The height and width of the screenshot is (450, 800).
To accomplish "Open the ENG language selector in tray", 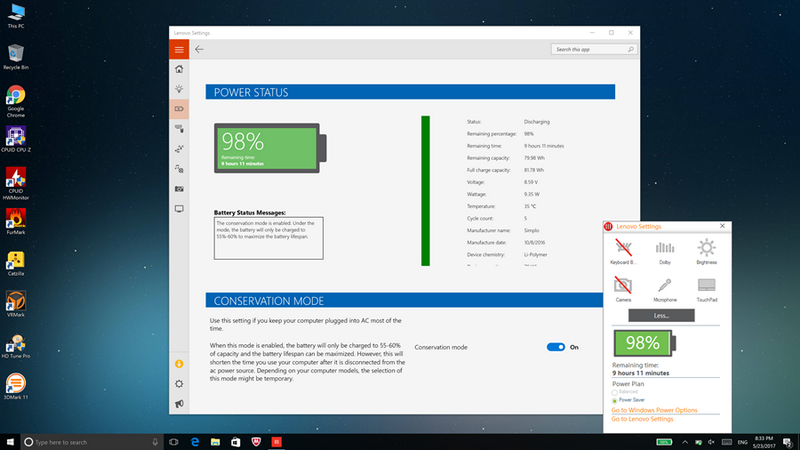I will tap(742, 442).
